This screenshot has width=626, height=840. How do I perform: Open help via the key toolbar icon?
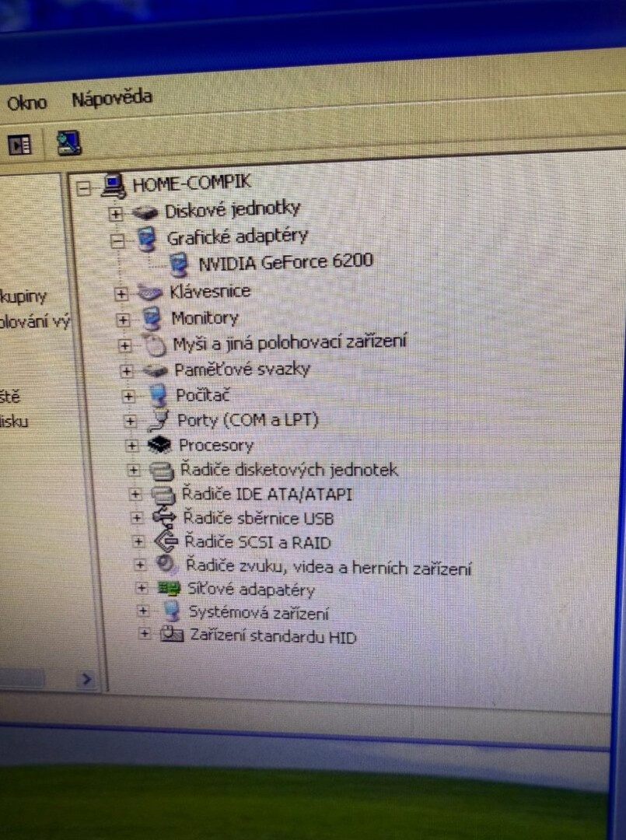(67, 144)
